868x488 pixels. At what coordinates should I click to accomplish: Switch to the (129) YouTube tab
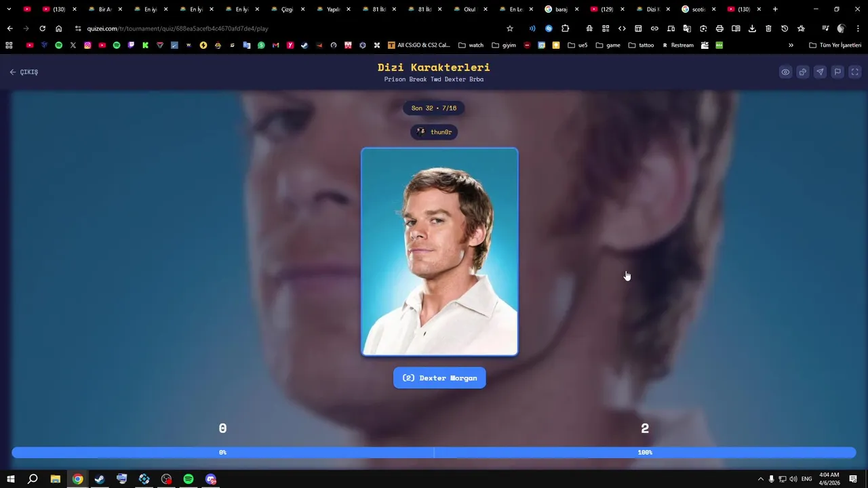pos(606,9)
